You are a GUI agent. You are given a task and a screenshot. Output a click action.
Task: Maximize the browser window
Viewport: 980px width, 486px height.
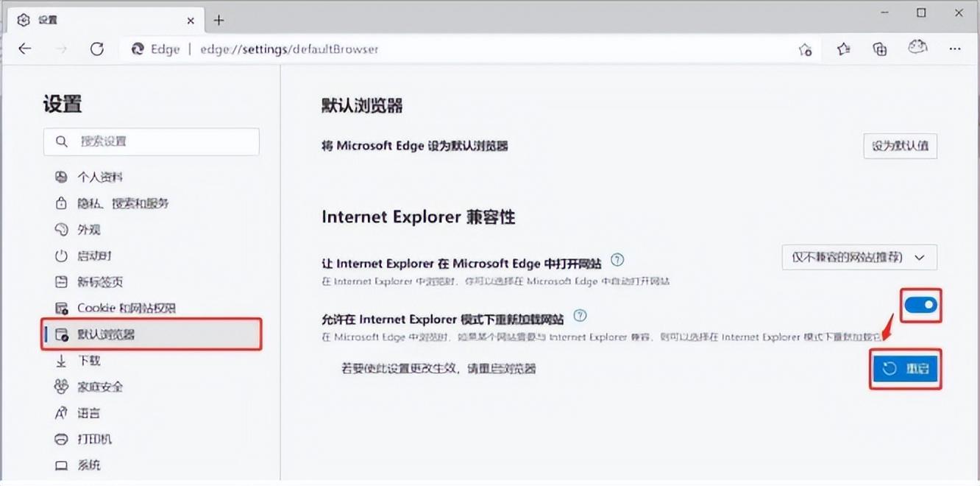pos(921,13)
